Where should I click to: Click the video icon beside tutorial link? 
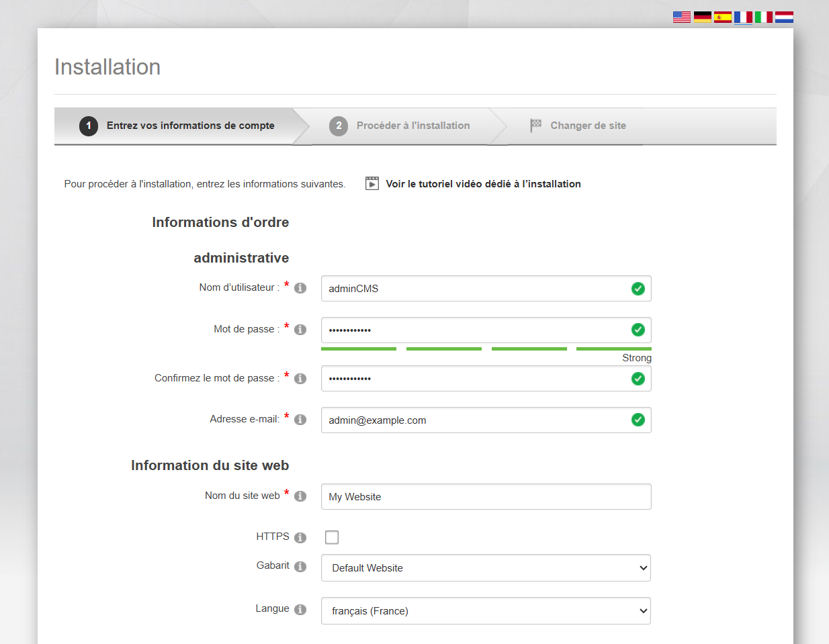pyautogui.click(x=372, y=183)
